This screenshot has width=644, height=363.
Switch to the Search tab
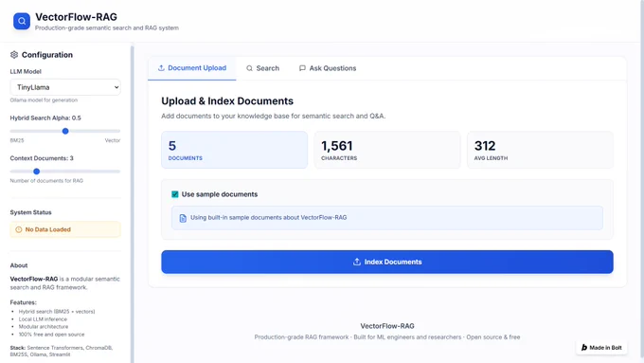pyautogui.click(x=263, y=68)
